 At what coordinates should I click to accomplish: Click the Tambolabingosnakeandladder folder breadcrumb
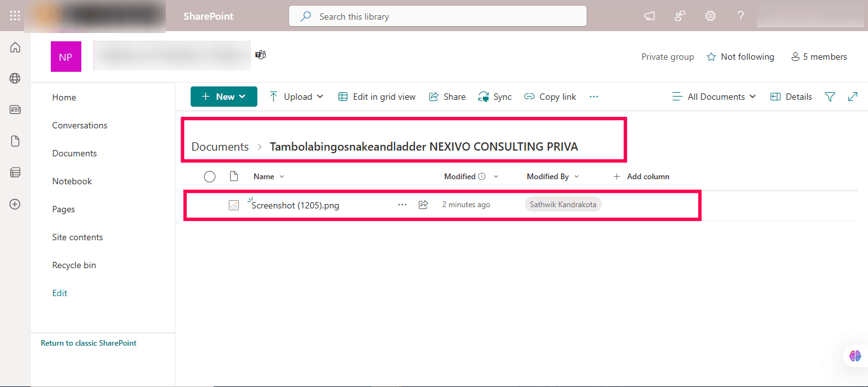pyautogui.click(x=424, y=146)
